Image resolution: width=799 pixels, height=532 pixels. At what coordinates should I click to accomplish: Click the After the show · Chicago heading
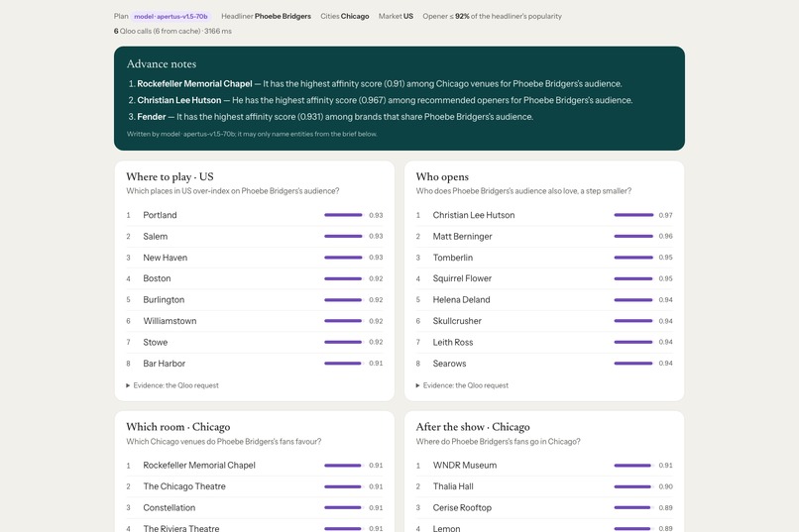coord(473,427)
